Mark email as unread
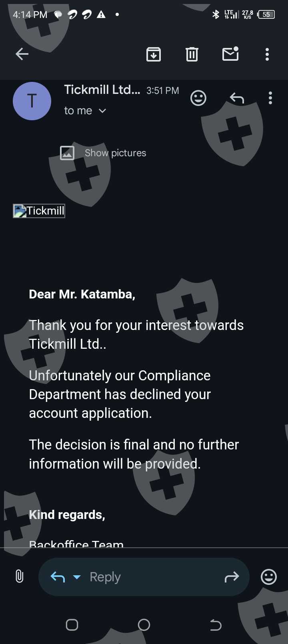Viewport: 288px width, 644px height. (x=230, y=54)
